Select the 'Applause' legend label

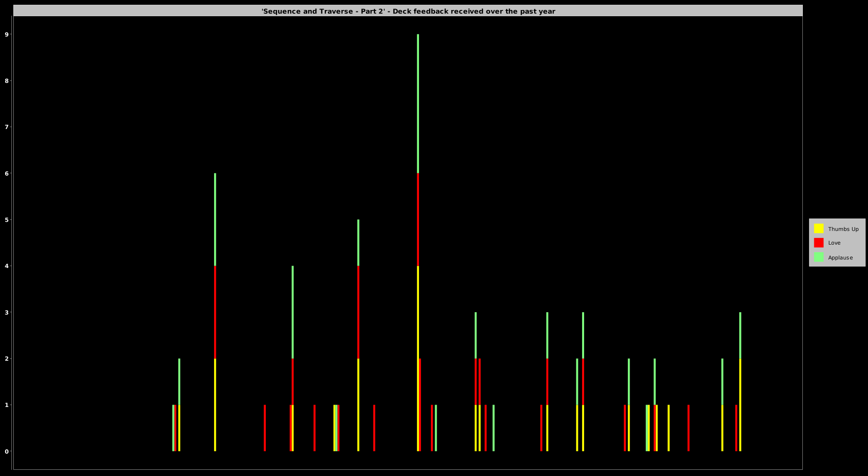pyautogui.click(x=840, y=258)
